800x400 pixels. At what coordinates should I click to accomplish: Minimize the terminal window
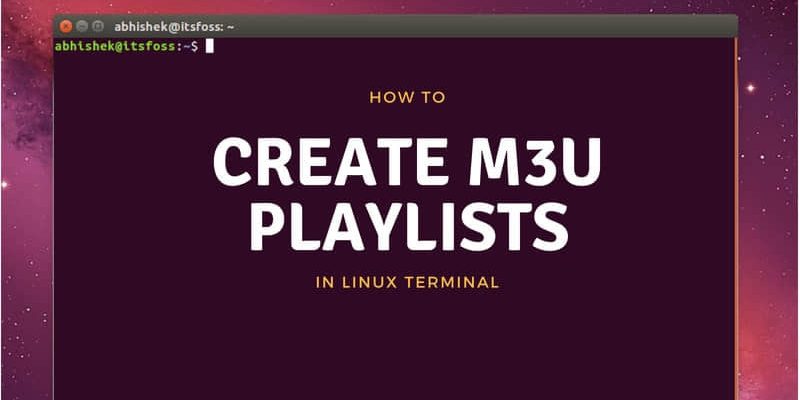pyautogui.click(x=82, y=27)
